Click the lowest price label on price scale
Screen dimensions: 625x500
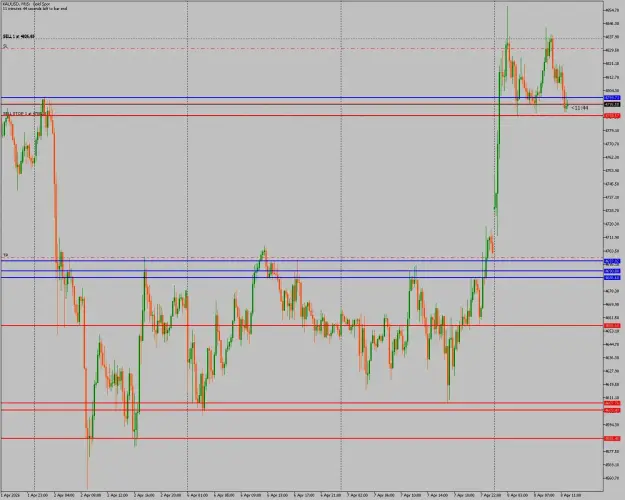pyautogui.click(x=612, y=478)
